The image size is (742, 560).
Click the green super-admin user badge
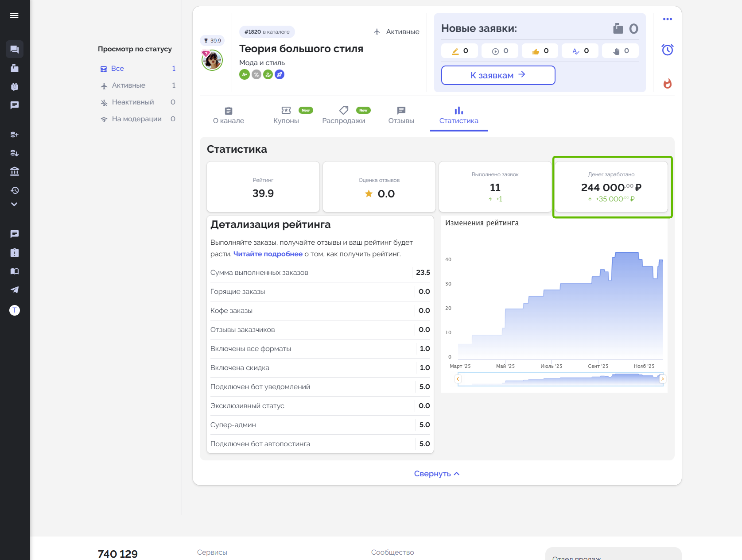[x=268, y=75]
